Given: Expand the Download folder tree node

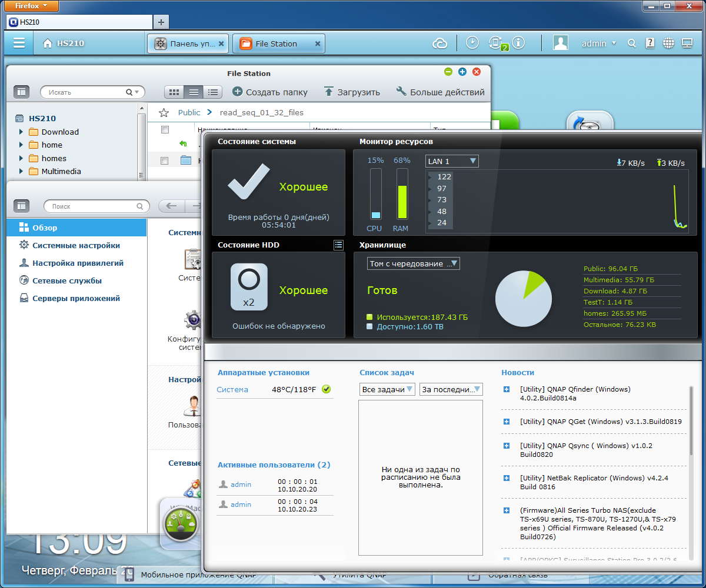Looking at the screenshot, I should 21,132.
